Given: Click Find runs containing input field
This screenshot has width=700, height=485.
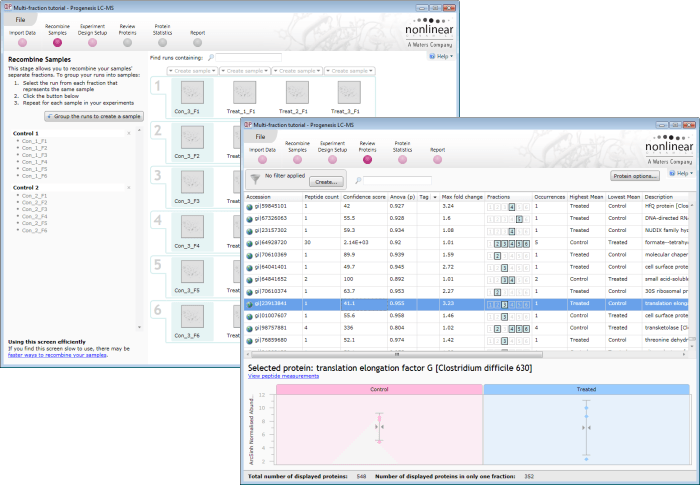Looking at the screenshot, I should [248, 58].
